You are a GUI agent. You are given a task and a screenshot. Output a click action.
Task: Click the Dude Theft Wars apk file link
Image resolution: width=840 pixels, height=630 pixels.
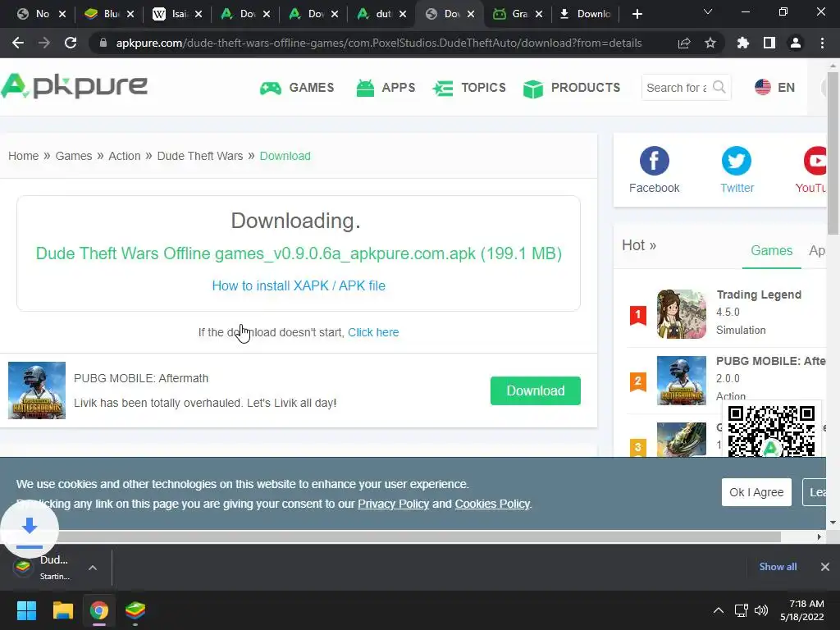coord(299,253)
